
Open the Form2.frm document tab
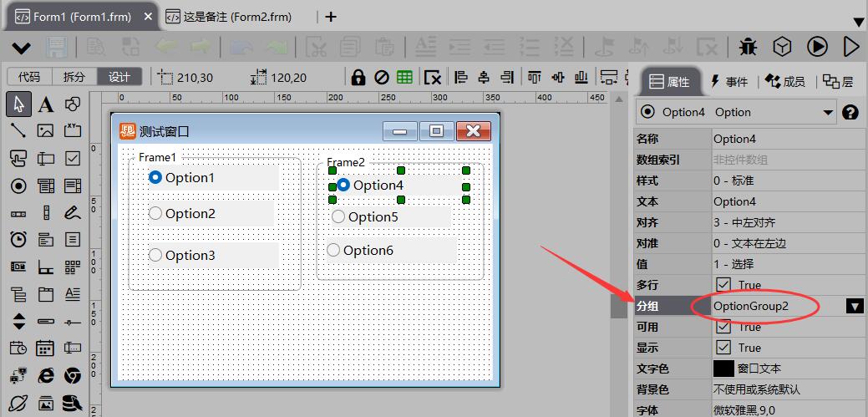point(231,17)
